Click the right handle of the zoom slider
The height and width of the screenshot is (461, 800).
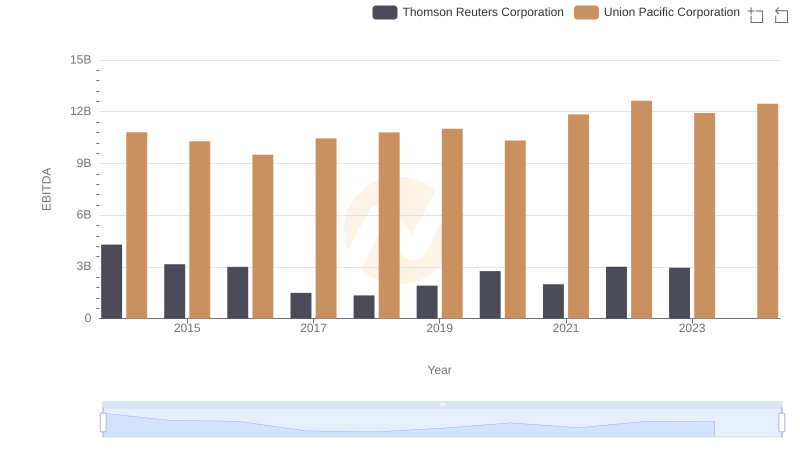pos(782,423)
